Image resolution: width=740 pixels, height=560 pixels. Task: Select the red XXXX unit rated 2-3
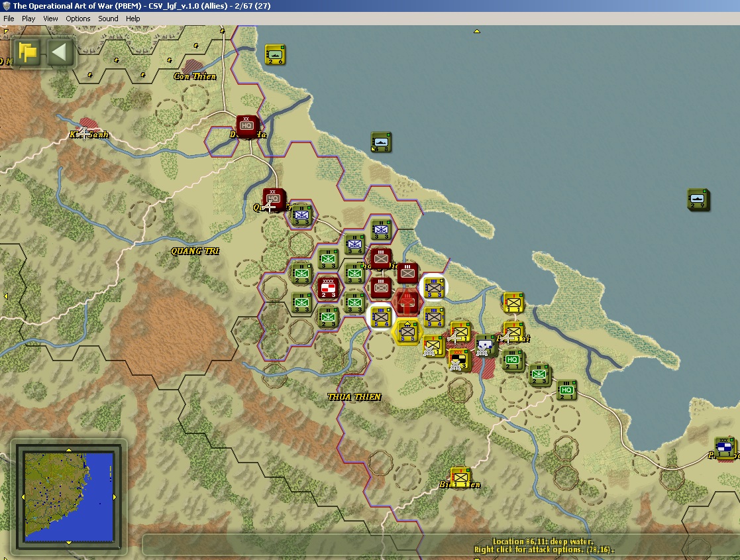(328, 288)
